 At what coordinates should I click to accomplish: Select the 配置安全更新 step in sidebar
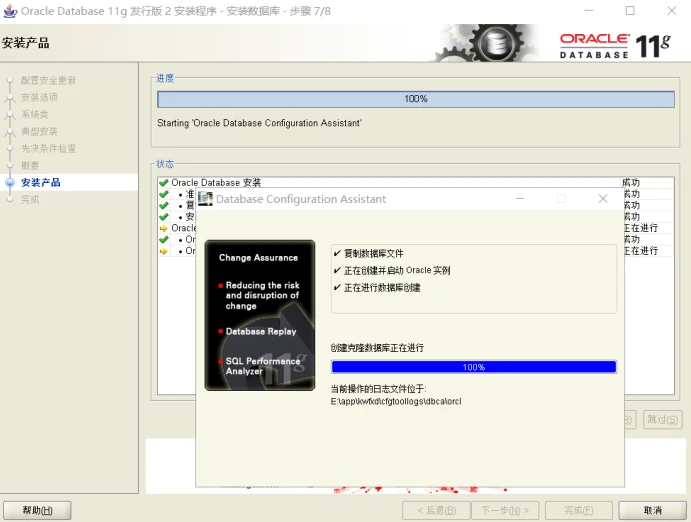(x=48, y=80)
